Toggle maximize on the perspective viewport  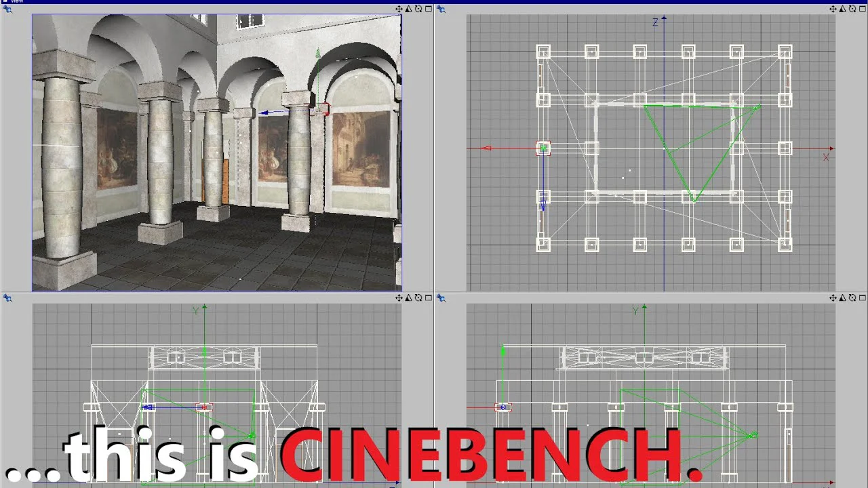(x=428, y=9)
